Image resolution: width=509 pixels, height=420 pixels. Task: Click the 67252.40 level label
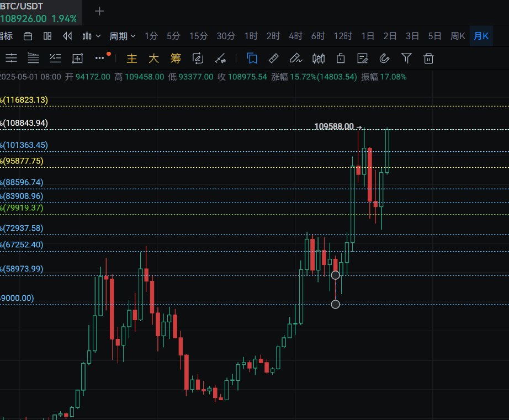[22, 244]
